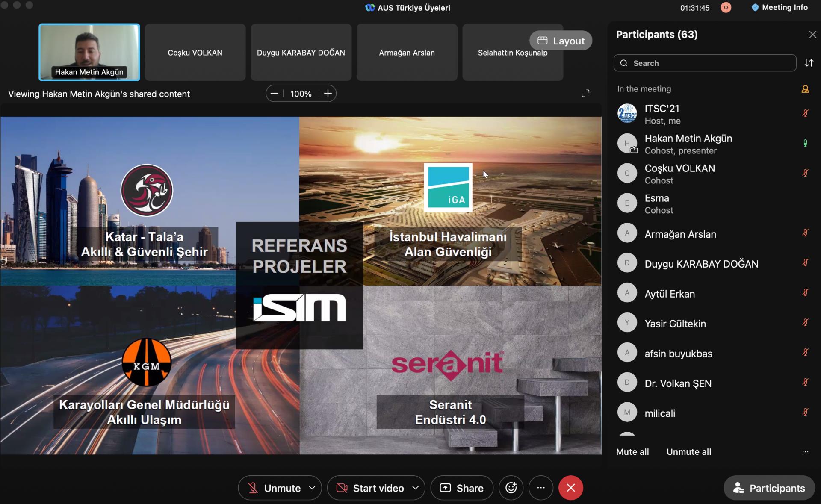Select Hakan Metin Akgün video thumbnail
The width and height of the screenshot is (821, 504).
89,52
